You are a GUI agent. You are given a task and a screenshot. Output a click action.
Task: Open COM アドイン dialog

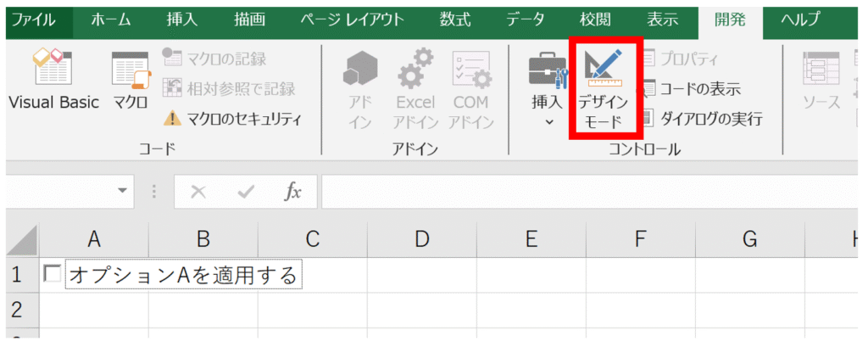tap(470, 89)
